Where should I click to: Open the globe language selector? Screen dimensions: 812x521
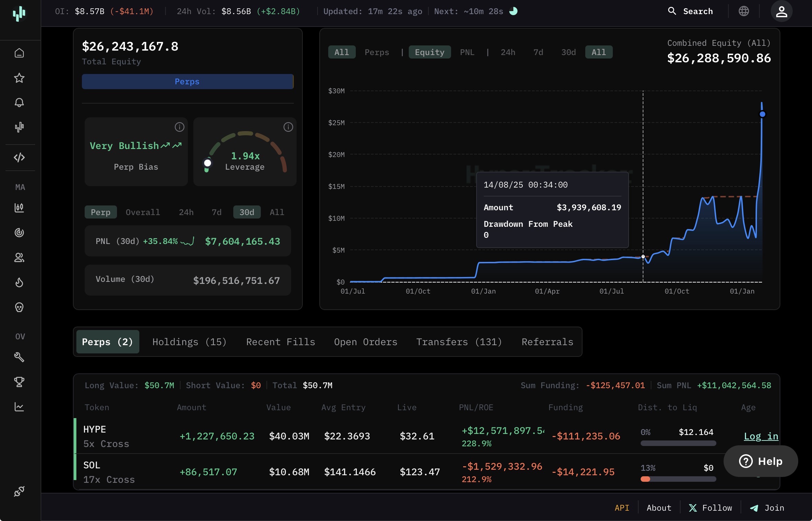744,11
